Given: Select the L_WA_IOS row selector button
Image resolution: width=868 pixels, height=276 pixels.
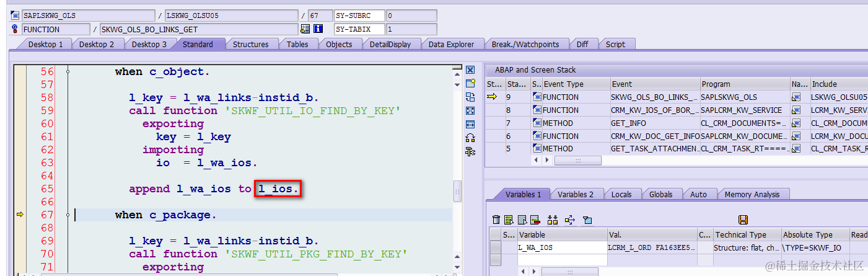Looking at the screenshot, I should pos(495,247).
